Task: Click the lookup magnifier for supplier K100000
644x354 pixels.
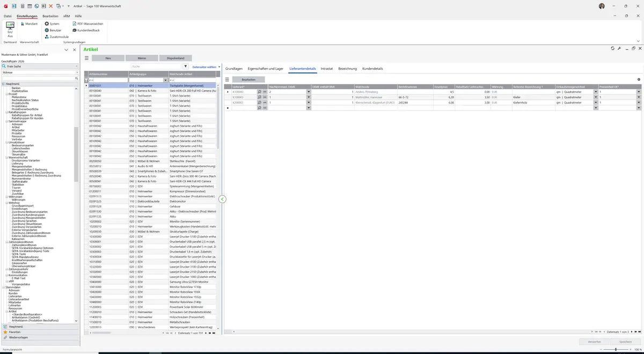Action: (x=260, y=92)
